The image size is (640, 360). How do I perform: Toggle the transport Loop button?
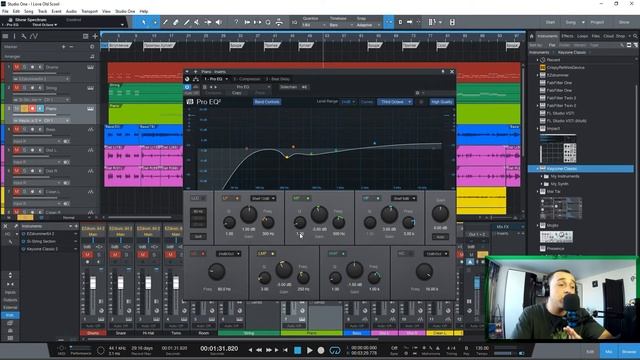335,350
